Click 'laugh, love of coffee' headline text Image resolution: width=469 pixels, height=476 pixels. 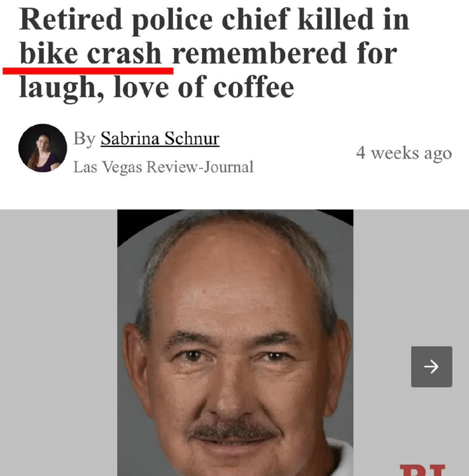coord(157,87)
